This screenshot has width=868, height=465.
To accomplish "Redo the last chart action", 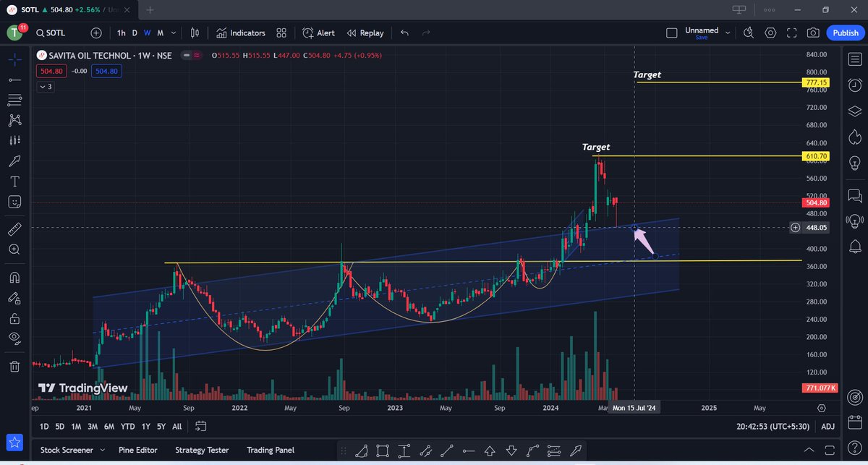I will click(x=426, y=33).
